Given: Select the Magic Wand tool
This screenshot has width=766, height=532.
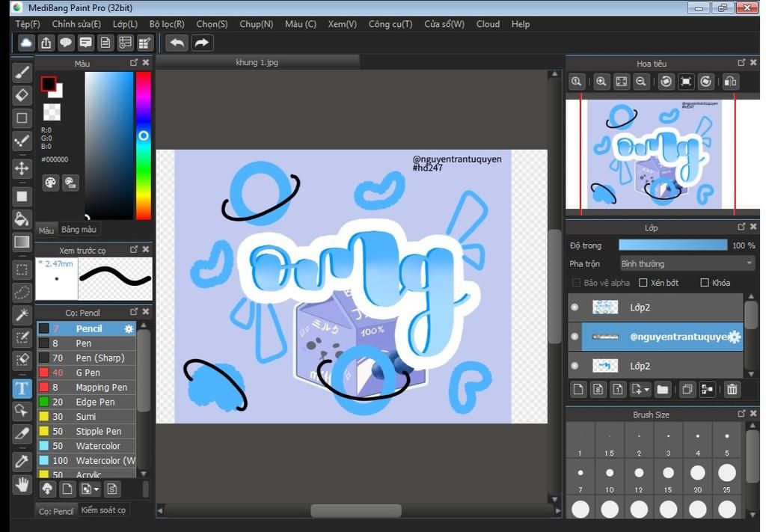Looking at the screenshot, I should (22, 315).
